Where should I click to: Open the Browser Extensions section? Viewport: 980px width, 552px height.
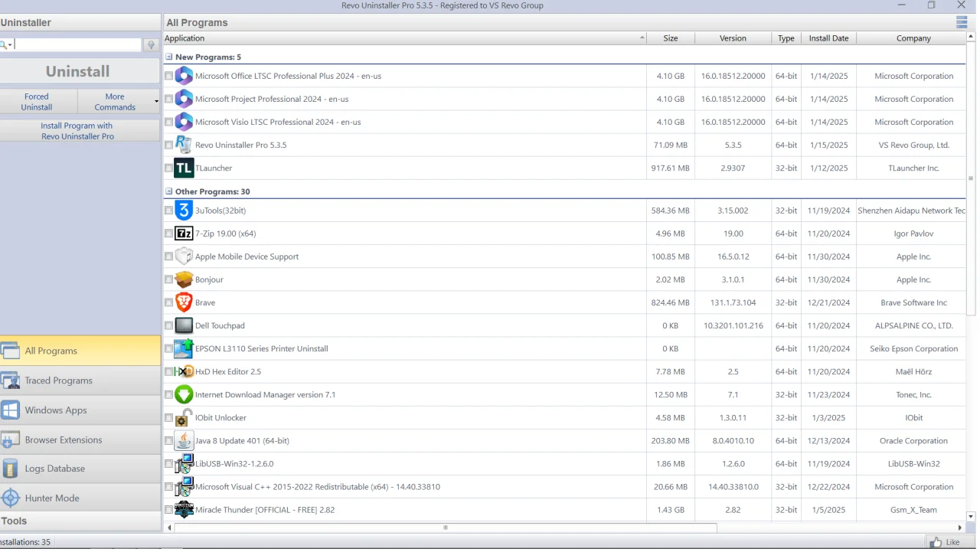(80, 439)
